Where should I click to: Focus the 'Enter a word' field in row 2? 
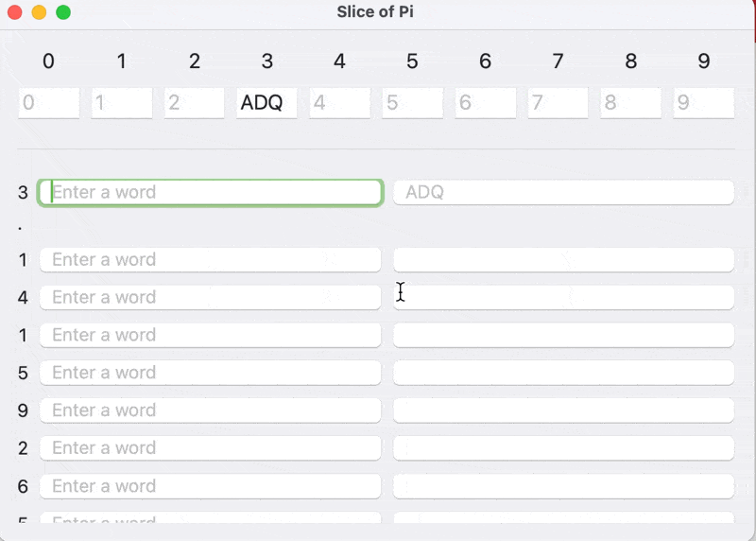(x=210, y=448)
